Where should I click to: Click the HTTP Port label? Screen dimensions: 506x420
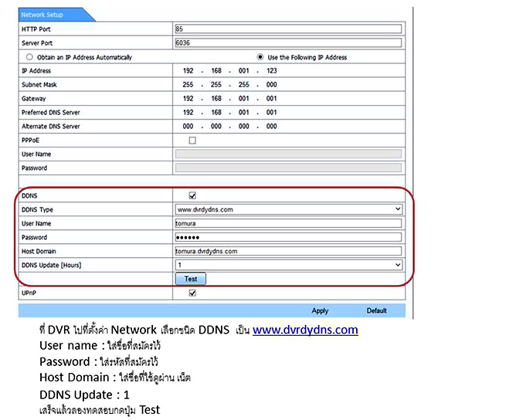coord(36,29)
